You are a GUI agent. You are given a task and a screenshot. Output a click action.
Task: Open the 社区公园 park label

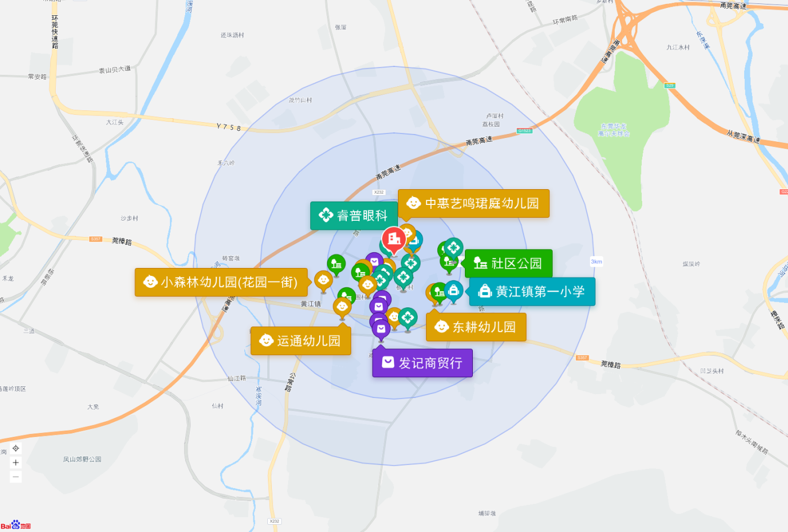508,263
